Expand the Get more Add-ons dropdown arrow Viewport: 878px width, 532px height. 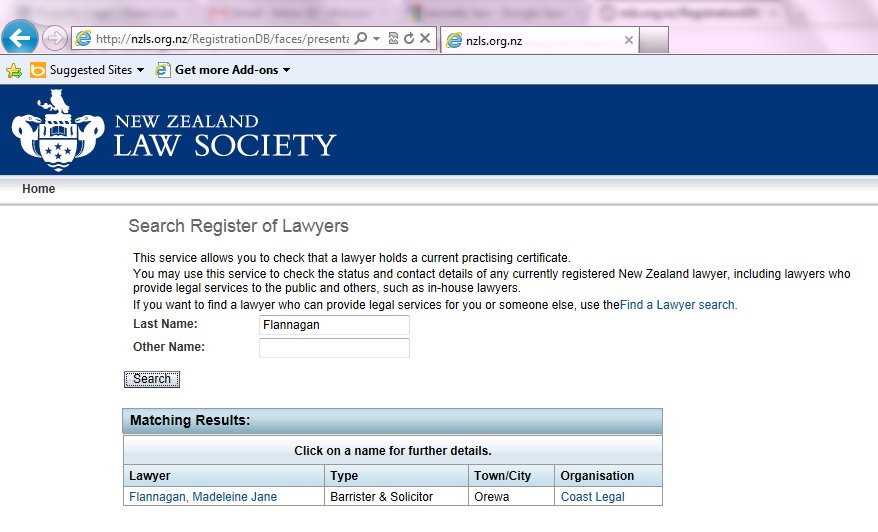pos(286,70)
